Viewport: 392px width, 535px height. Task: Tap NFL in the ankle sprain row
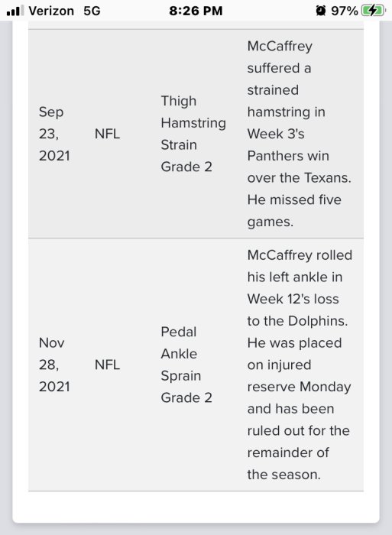[107, 365]
